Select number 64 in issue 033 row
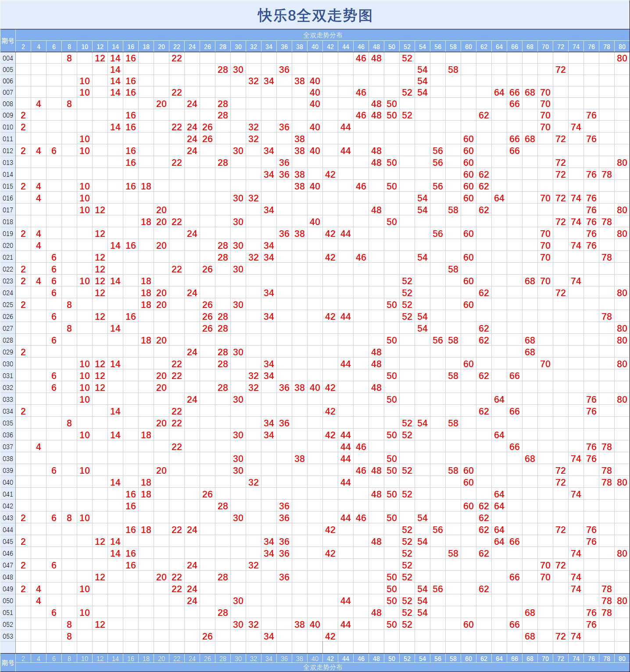Screen dimensions: 630x672 [499, 399]
